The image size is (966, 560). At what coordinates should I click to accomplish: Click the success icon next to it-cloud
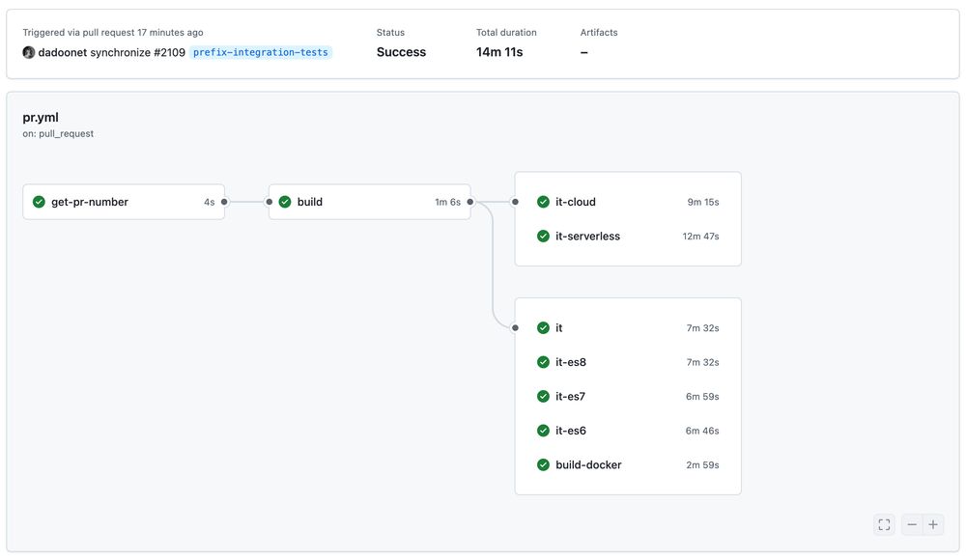point(543,202)
